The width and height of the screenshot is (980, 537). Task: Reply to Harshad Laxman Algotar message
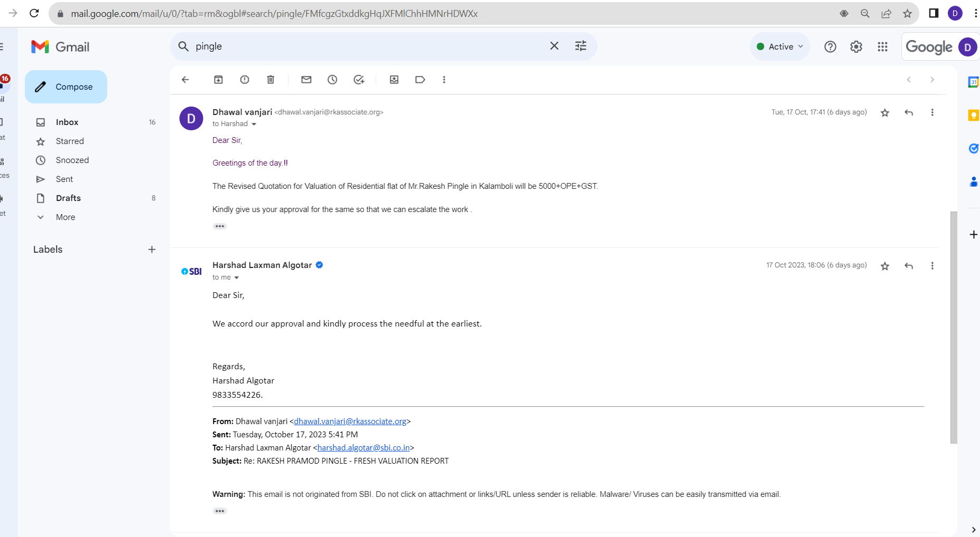(x=909, y=266)
